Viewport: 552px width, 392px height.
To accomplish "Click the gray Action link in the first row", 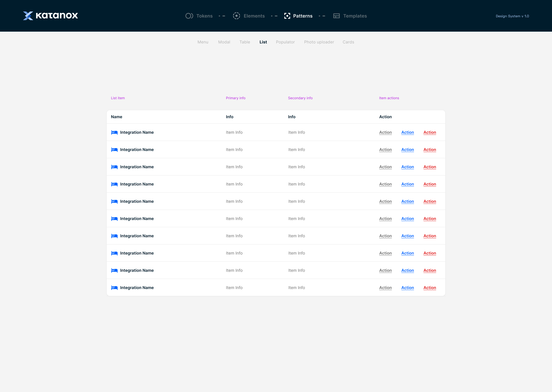I will tap(385, 133).
